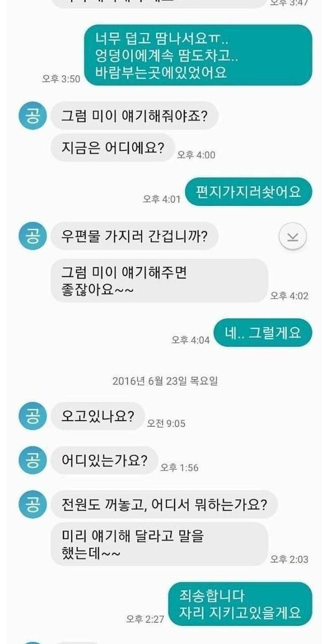Image resolution: width=322 pixels, height=644 pixels.
Task: Tap the scroll-to-bottom arrow button
Action: (x=292, y=237)
